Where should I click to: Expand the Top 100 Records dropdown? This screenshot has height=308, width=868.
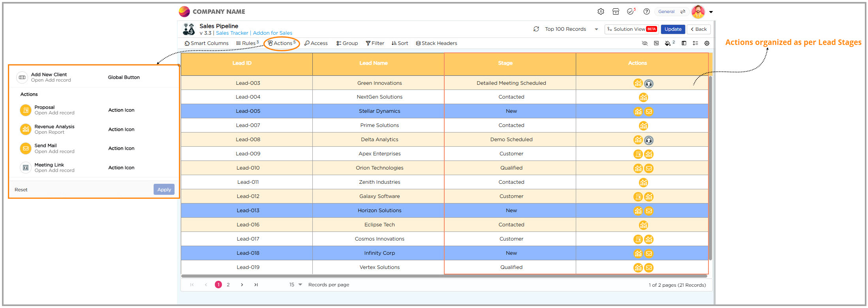pos(596,29)
